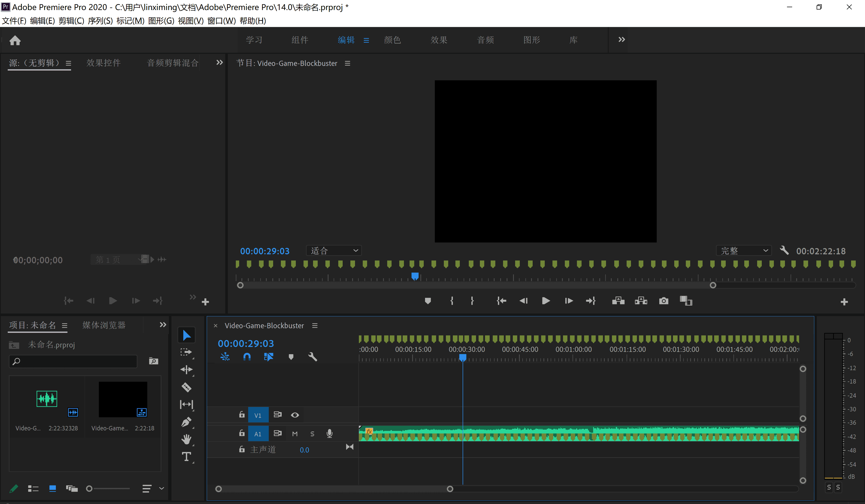
Task: Toggle project writable pencil icon
Action: (x=14, y=488)
